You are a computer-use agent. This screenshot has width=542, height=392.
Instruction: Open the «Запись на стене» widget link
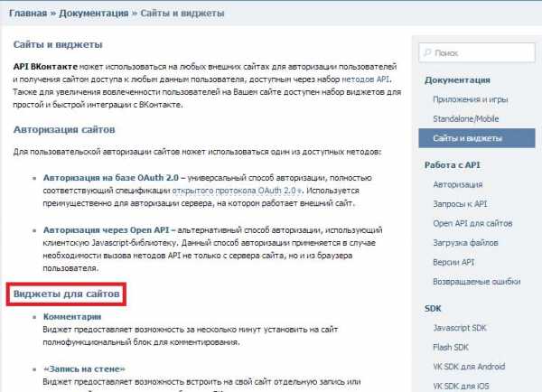[x=84, y=369]
